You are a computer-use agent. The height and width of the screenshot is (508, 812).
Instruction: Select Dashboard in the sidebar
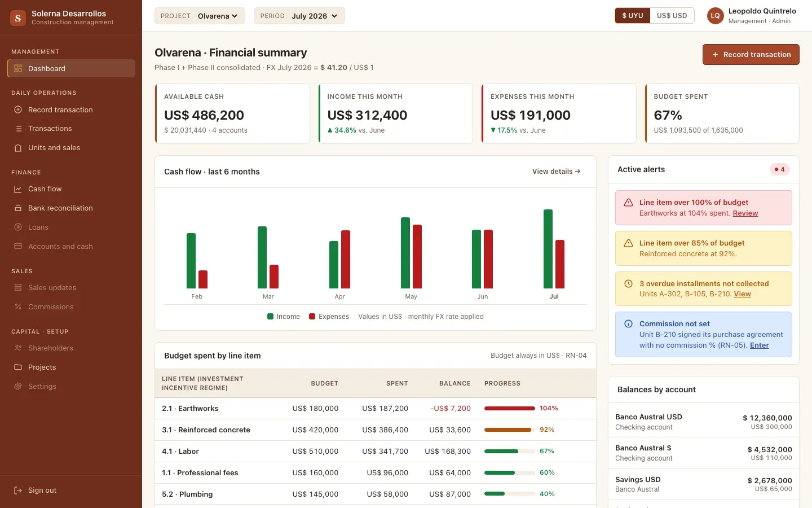pyautogui.click(x=71, y=68)
